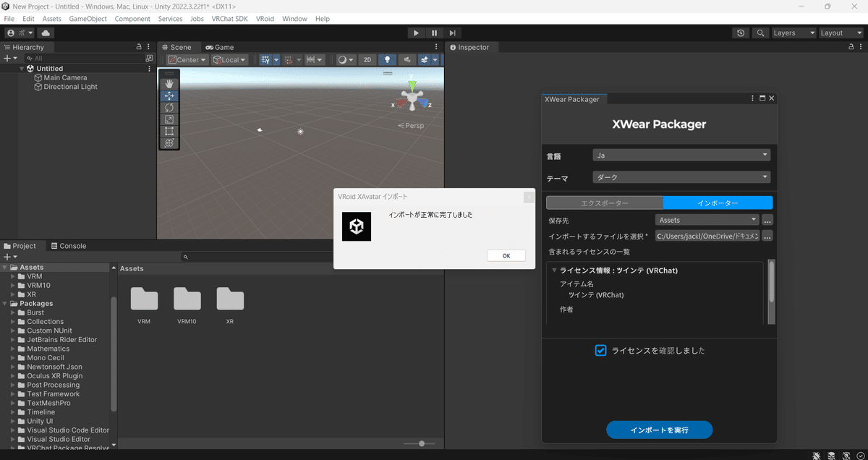Select the XR folder thumbnail in Assets

(230, 299)
